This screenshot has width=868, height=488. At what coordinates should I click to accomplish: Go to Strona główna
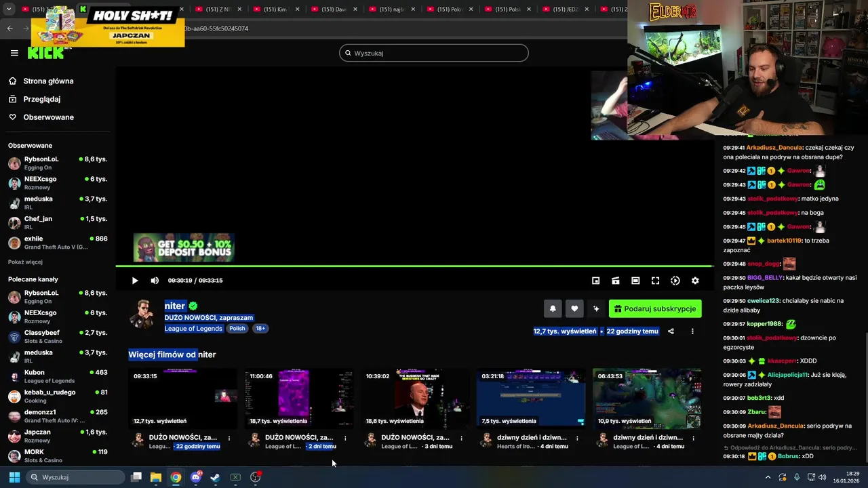click(x=48, y=81)
